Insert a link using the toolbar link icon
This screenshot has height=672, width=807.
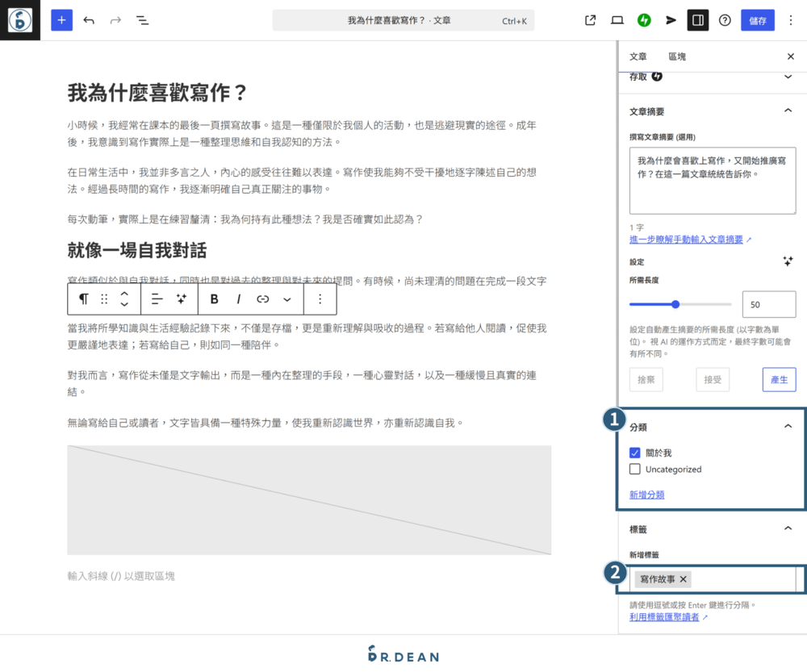coord(264,299)
